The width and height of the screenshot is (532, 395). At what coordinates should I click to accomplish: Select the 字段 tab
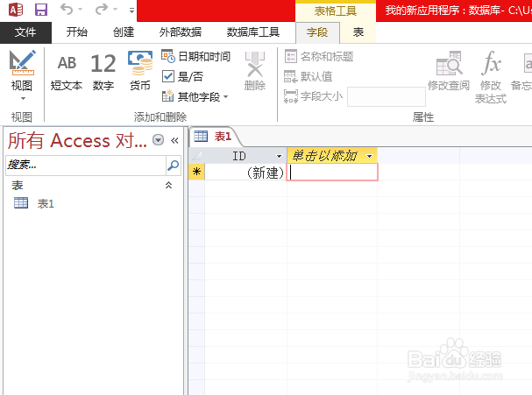coord(317,32)
